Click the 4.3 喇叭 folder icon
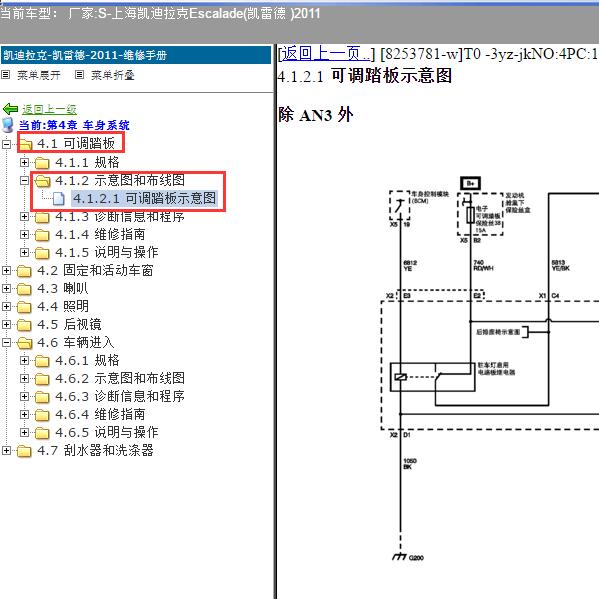Image resolution: width=599 pixels, height=599 pixels. click(24, 288)
